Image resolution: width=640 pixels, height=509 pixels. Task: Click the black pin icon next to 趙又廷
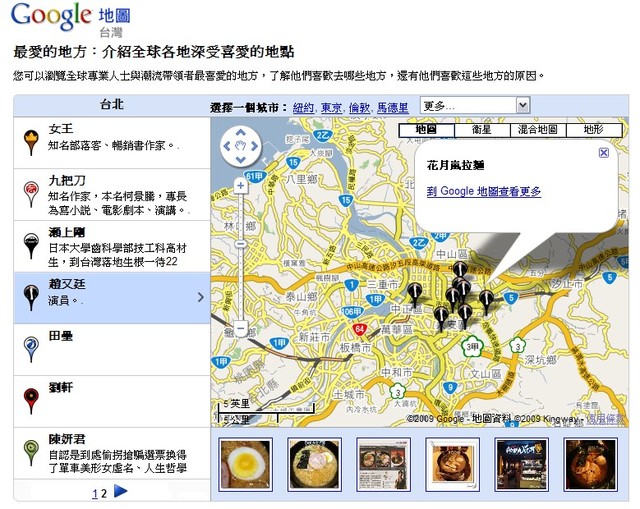coord(31,298)
